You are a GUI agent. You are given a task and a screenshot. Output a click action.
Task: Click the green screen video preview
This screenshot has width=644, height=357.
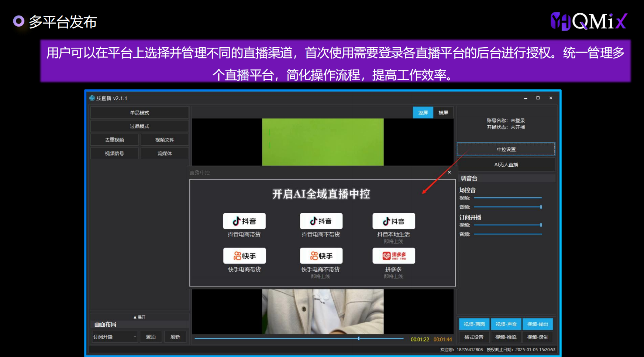tap(323, 142)
